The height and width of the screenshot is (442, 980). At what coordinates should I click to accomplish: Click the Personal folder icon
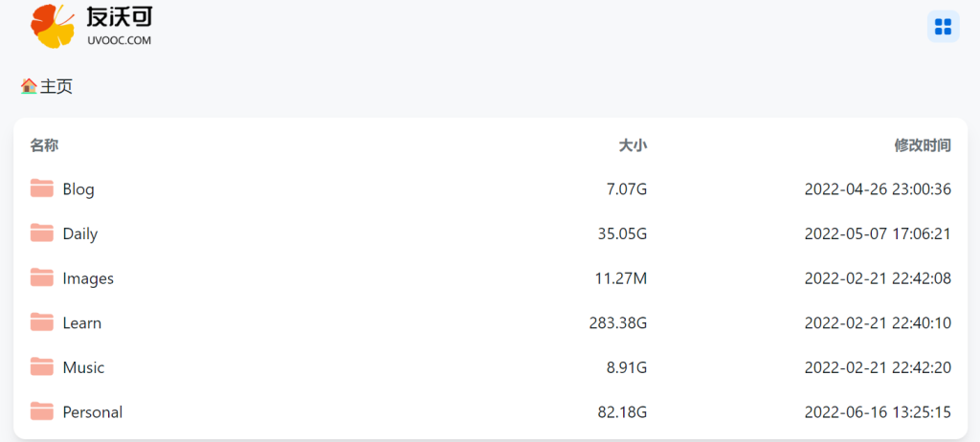(x=41, y=412)
